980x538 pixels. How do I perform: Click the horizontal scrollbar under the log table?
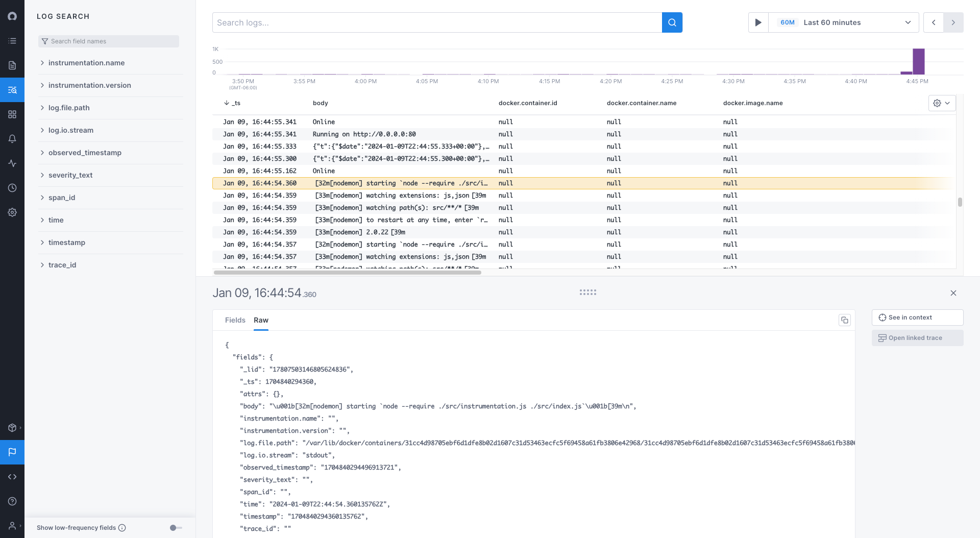(347, 273)
